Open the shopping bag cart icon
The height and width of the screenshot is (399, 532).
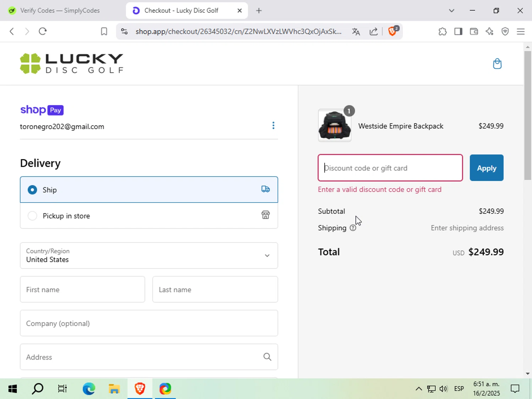tap(497, 63)
